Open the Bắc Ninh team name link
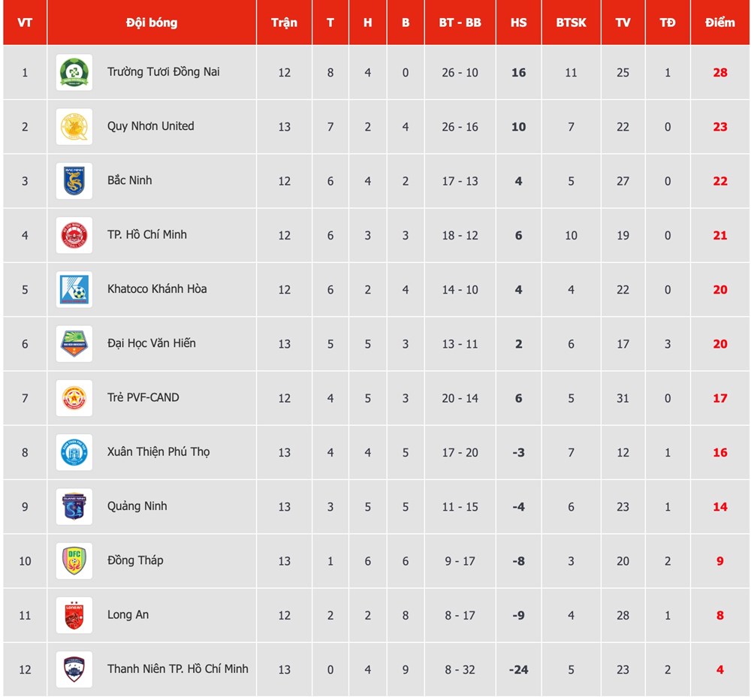The height and width of the screenshot is (700, 751). click(x=129, y=180)
